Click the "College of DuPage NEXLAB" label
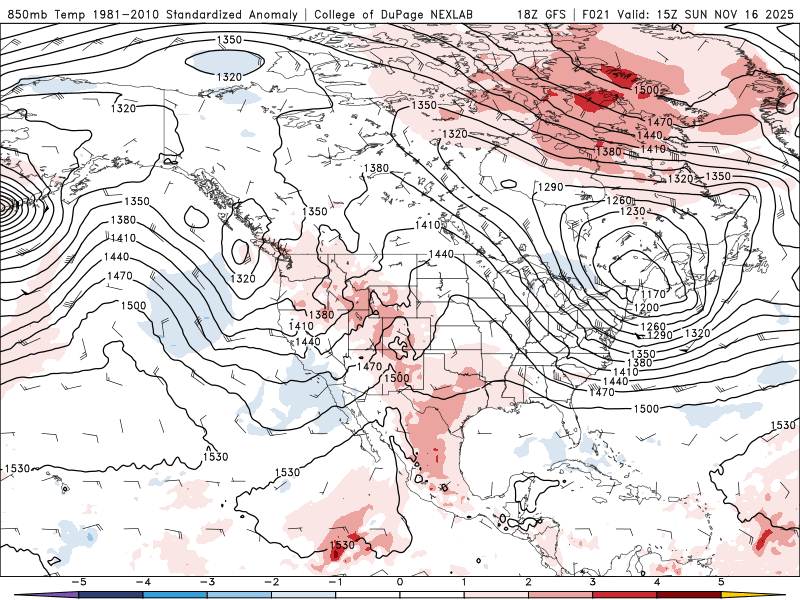Screen dimensions: 800x600 pyautogui.click(x=393, y=14)
